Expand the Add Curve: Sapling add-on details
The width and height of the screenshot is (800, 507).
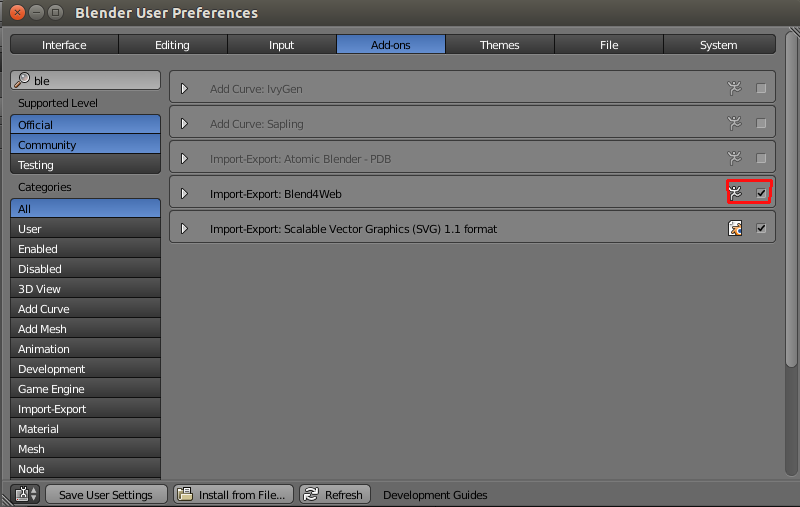point(184,124)
